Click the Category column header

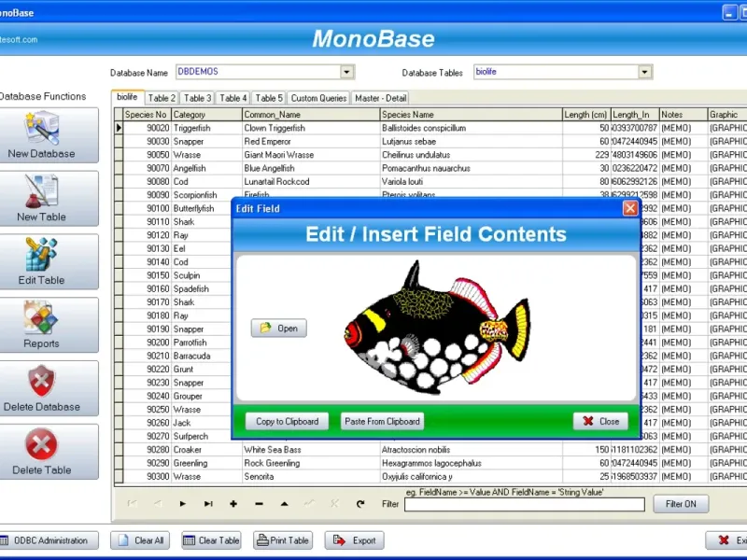click(206, 115)
